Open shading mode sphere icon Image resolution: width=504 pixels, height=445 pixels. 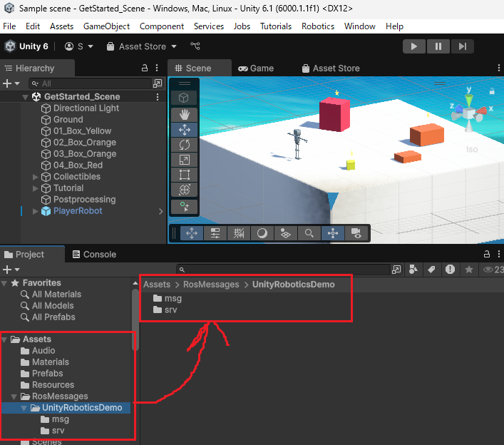click(262, 233)
